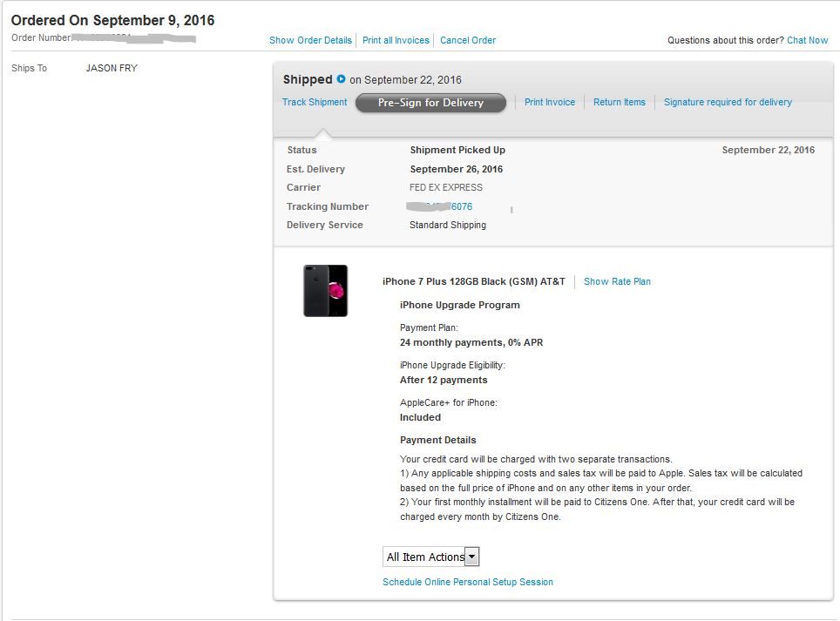Click the FedEx tracking number link
This screenshot has width=840, height=621.
pyautogui.click(x=440, y=206)
